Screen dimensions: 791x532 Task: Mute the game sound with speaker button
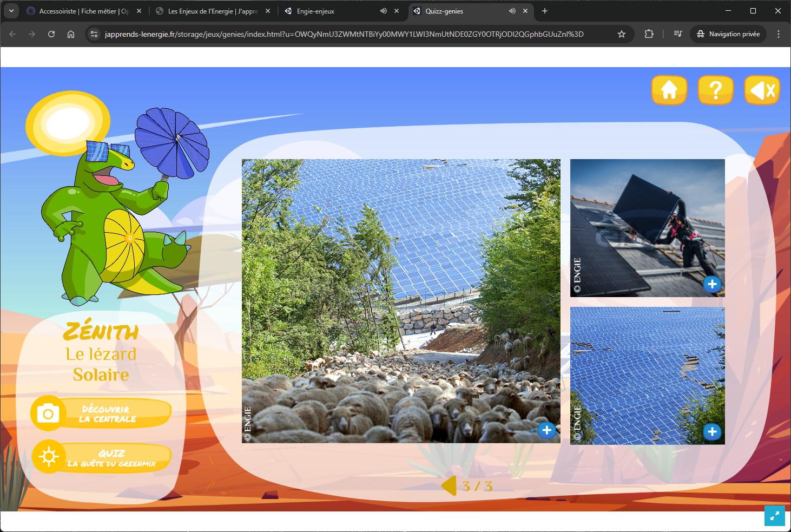point(762,90)
